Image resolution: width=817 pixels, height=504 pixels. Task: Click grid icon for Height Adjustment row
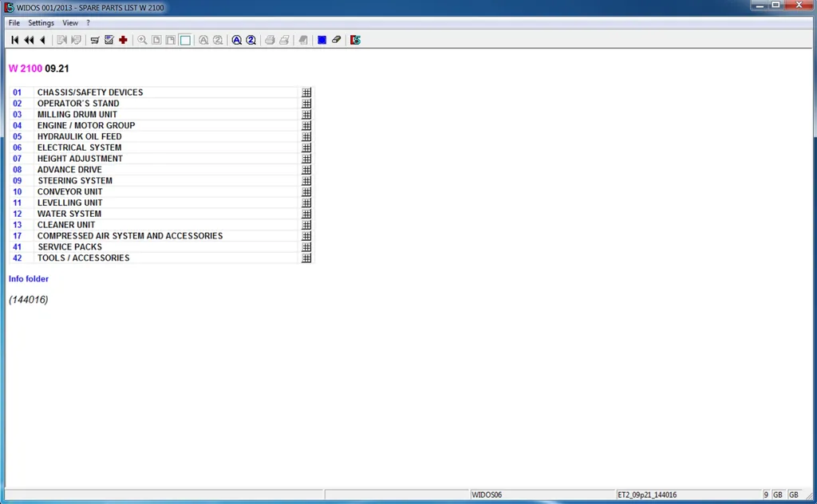tap(306, 159)
